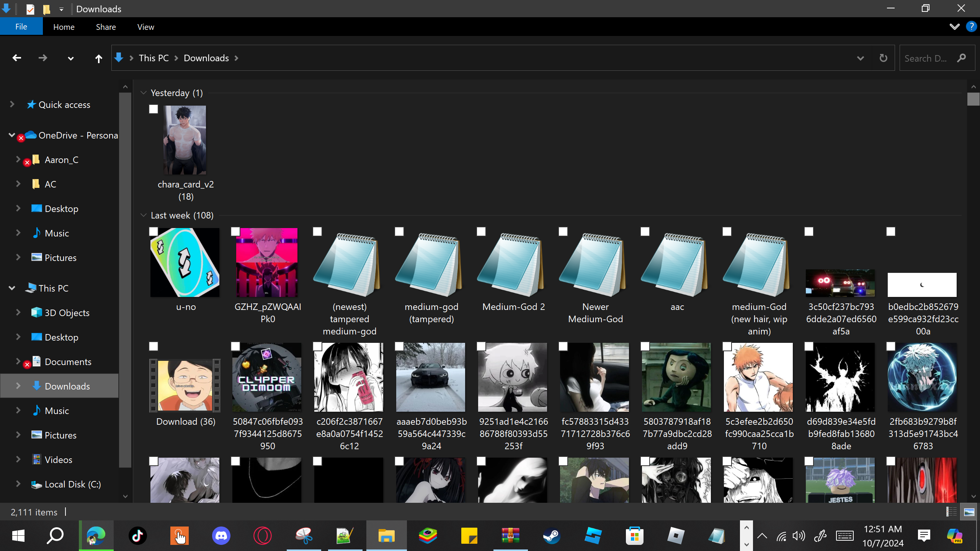Open Steam from the taskbar
This screenshot has height=551, width=980.
[x=552, y=536]
